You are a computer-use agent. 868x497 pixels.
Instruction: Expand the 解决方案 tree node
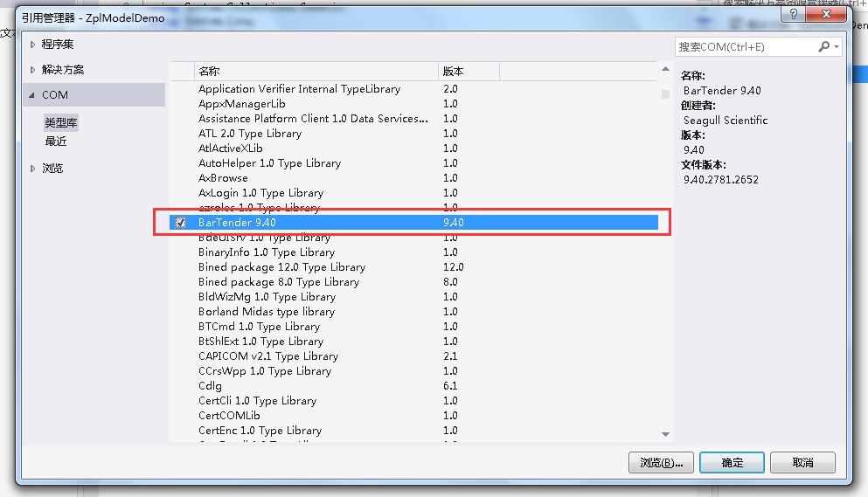32,70
